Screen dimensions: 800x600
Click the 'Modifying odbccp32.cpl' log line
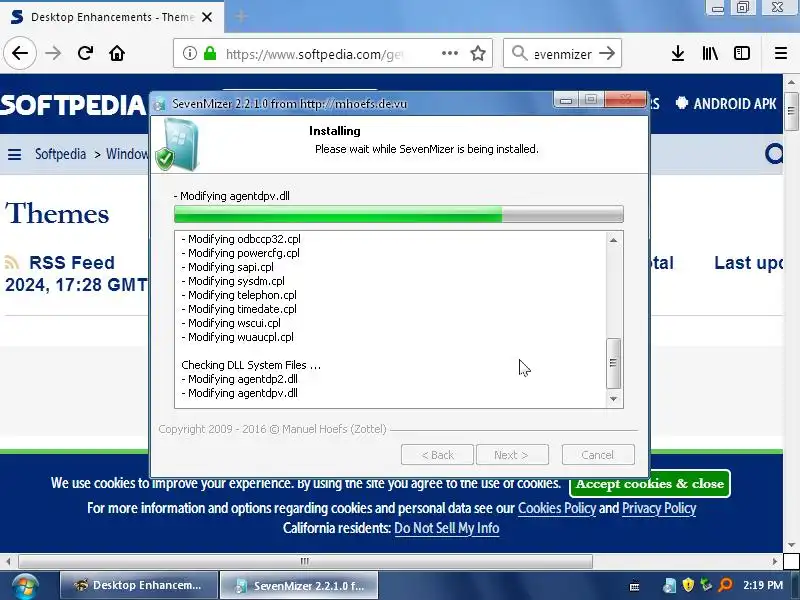[x=241, y=239]
